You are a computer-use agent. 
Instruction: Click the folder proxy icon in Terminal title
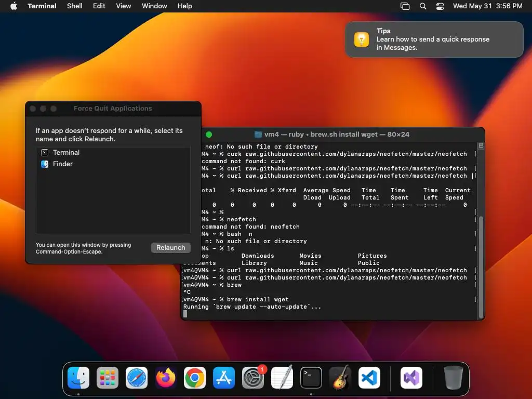pyautogui.click(x=258, y=135)
